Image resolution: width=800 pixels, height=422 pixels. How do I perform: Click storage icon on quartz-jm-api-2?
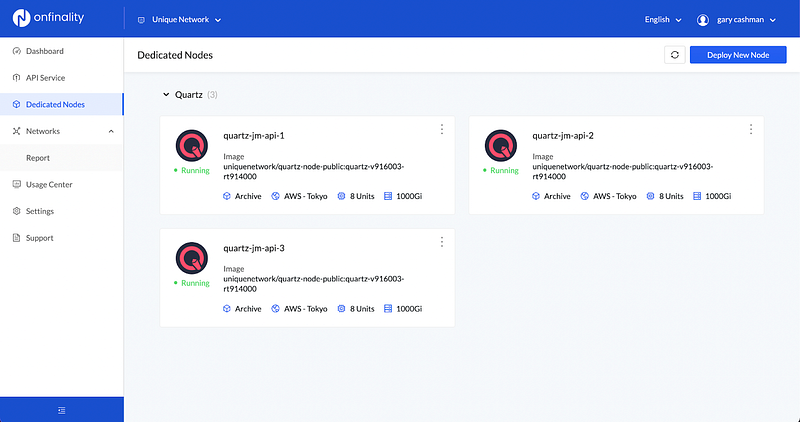[697, 196]
